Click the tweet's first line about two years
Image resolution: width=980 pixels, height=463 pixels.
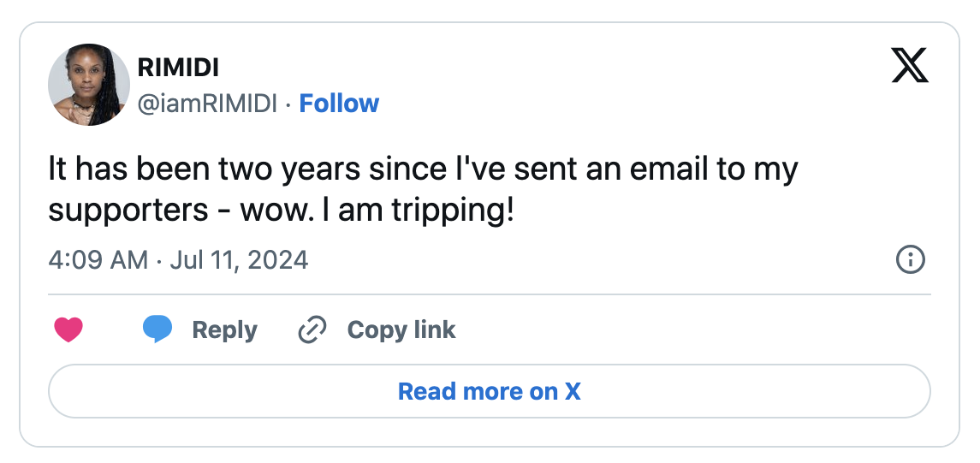tap(423, 169)
